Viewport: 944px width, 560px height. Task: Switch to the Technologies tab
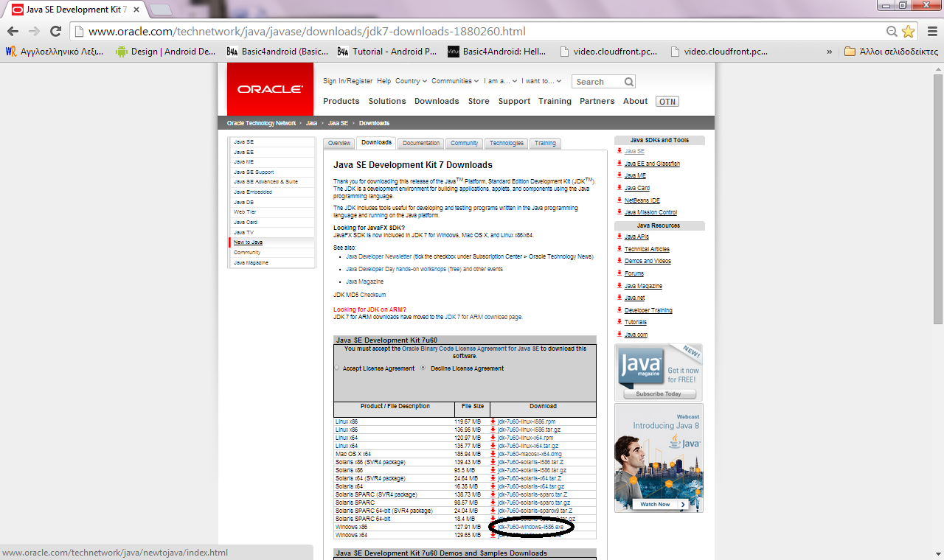click(507, 143)
